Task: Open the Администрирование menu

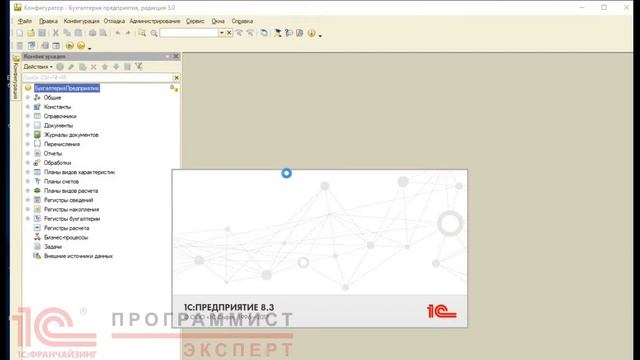Action: (x=155, y=21)
